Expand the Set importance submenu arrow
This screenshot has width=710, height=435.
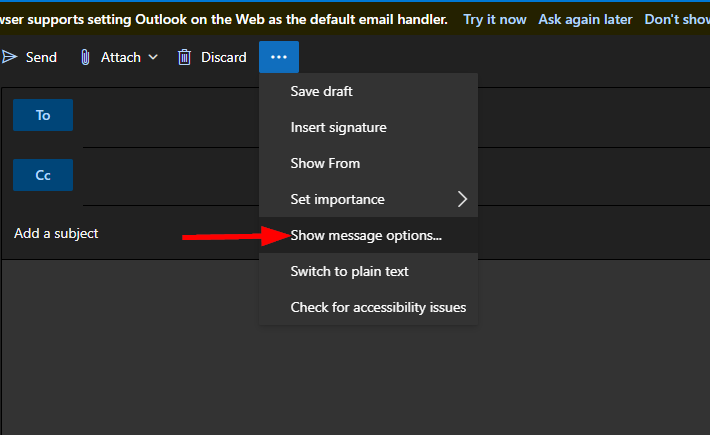coord(462,199)
